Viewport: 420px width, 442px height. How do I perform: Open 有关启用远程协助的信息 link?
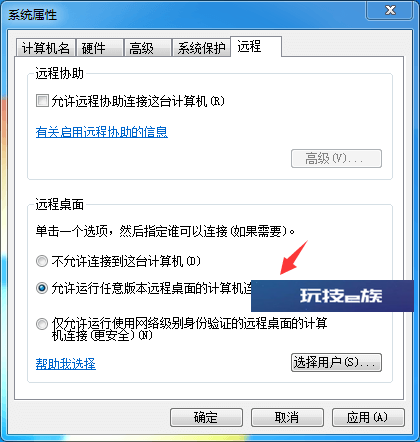pos(102,132)
